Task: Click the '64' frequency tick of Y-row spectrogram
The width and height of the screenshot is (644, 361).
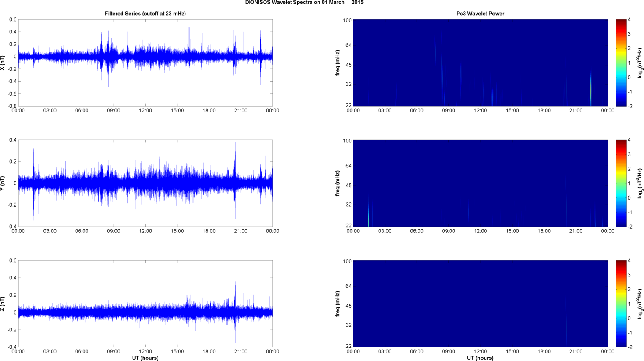Action: (x=348, y=166)
